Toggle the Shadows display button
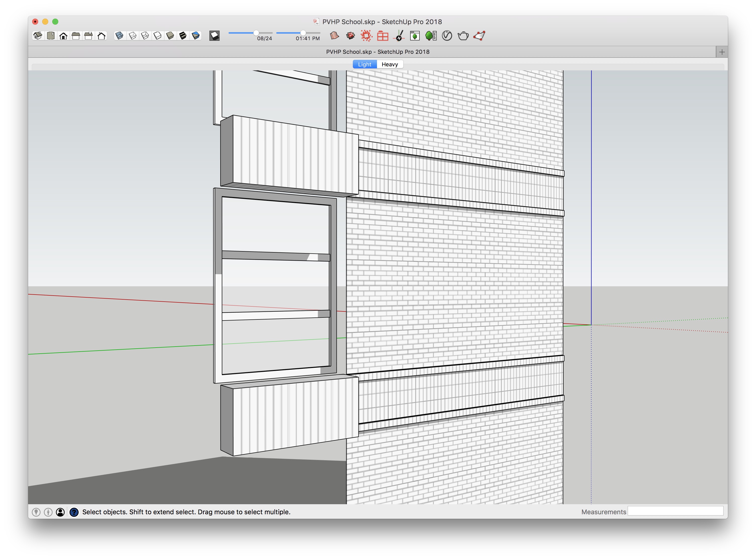Viewport: 756px width, 559px height. [x=214, y=36]
